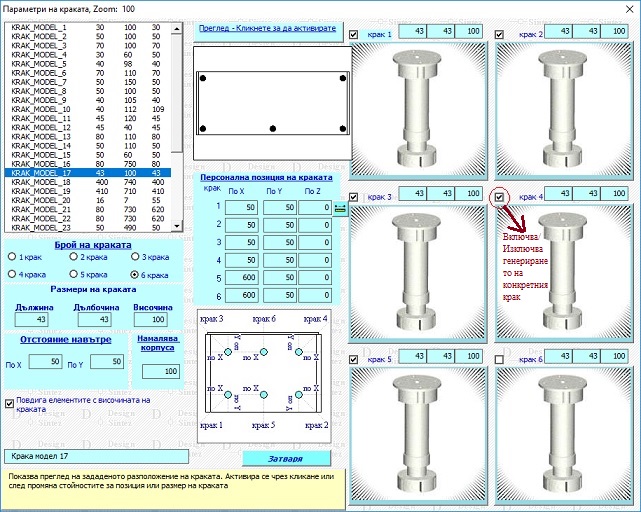The width and height of the screenshot is (641, 512).
Task: Click the крак 2 leg thumbnail image
Action: [x=564, y=110]
